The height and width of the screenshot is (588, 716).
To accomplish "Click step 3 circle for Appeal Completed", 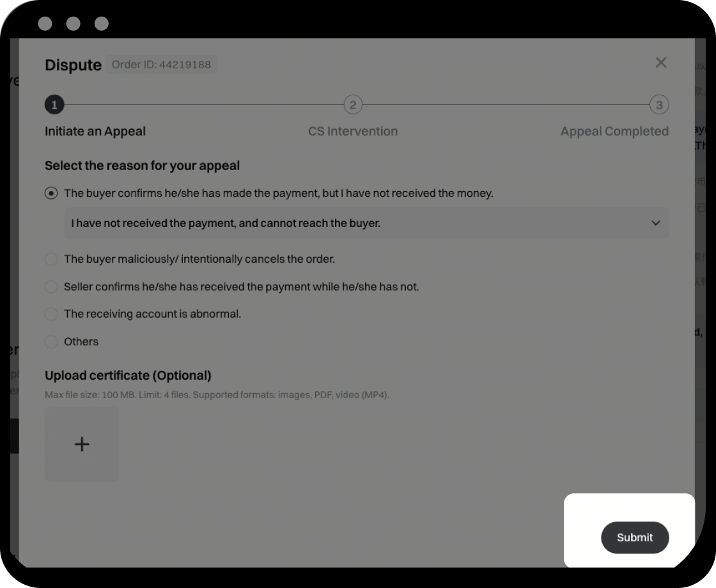I will 659,105.
